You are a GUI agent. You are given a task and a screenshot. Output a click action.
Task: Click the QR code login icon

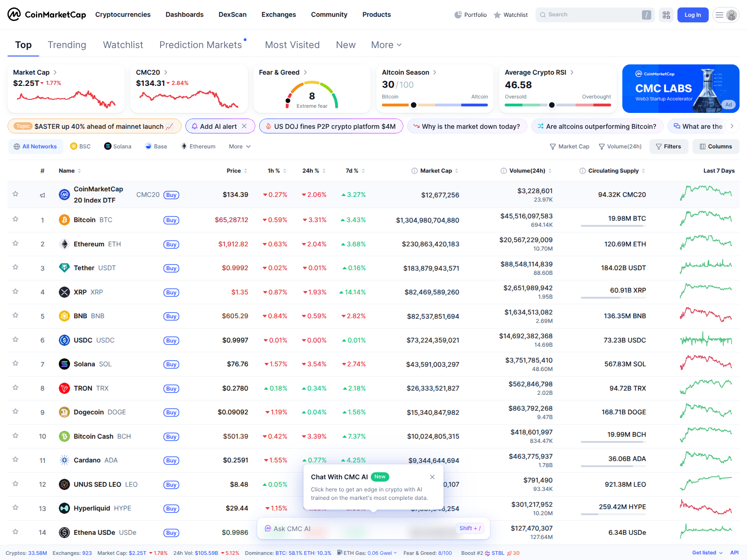coord(666,14)
